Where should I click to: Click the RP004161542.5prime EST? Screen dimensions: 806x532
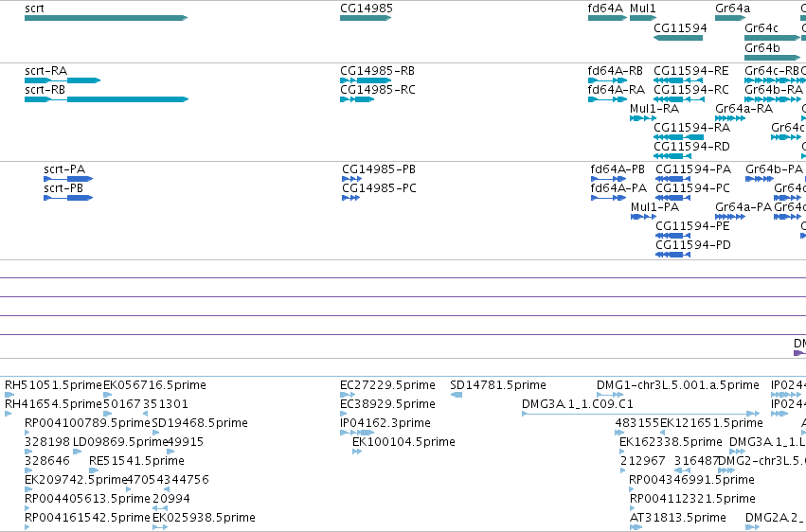click(x=27, y=527)
